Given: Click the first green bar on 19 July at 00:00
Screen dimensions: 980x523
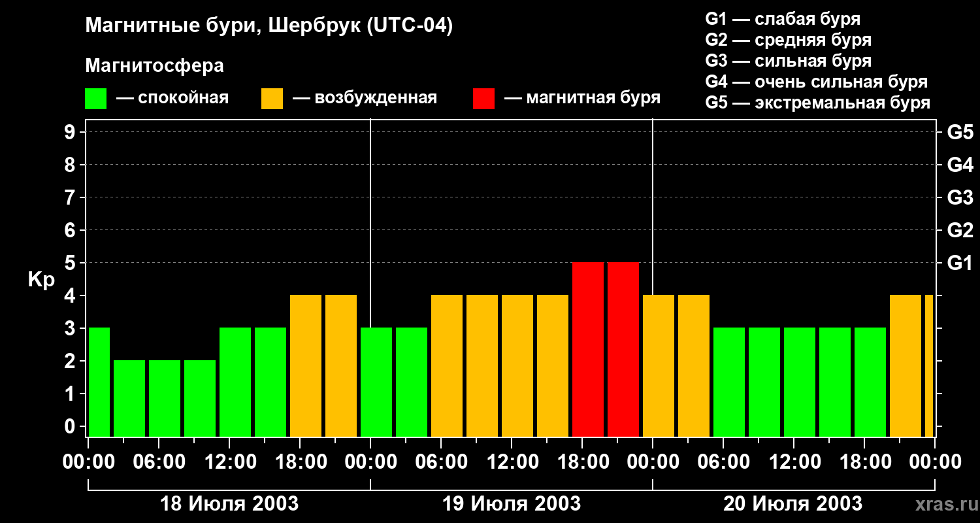Looking at the screenshot, I should (x=376, y=382).
